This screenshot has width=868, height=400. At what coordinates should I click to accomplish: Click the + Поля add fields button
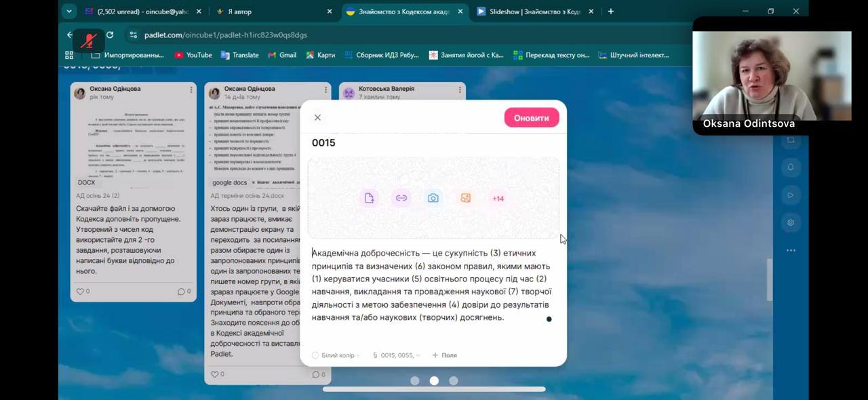click(x=444, y=355)
